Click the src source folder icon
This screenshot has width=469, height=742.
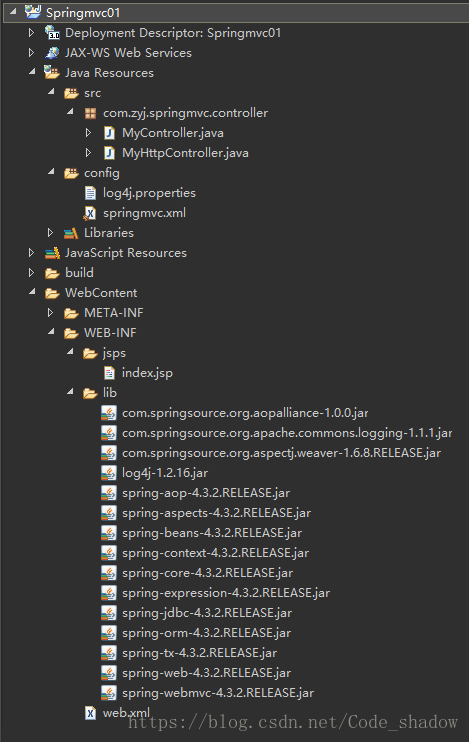[71, 93]
